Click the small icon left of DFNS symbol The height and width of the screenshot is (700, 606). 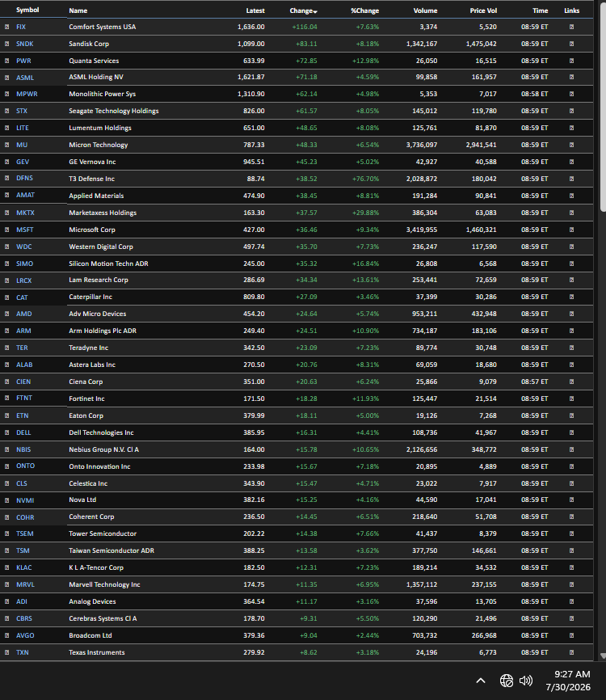click(6, 178)
